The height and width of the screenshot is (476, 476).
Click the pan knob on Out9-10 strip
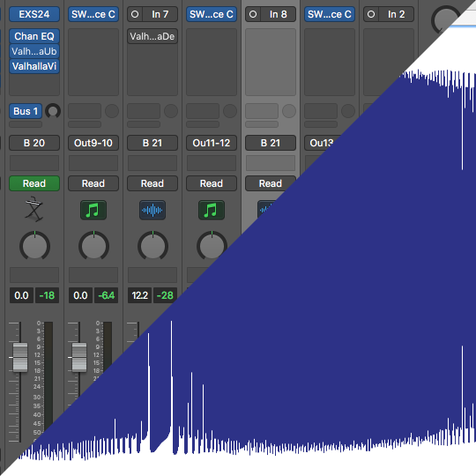coord(93,246)
